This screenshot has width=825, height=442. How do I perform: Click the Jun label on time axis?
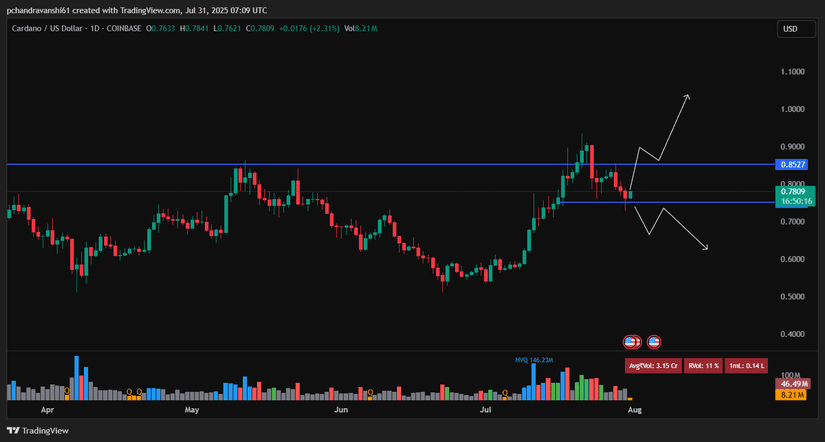341,409
